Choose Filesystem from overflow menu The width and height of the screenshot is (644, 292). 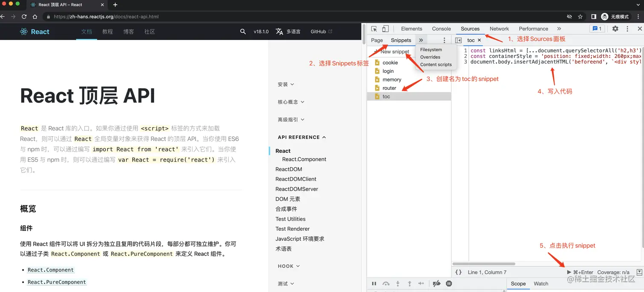tap(431, 50)
